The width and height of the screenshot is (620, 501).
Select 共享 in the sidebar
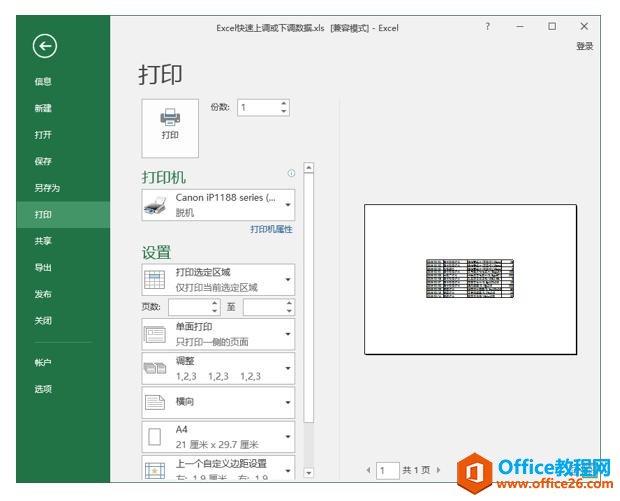(43, 241)
